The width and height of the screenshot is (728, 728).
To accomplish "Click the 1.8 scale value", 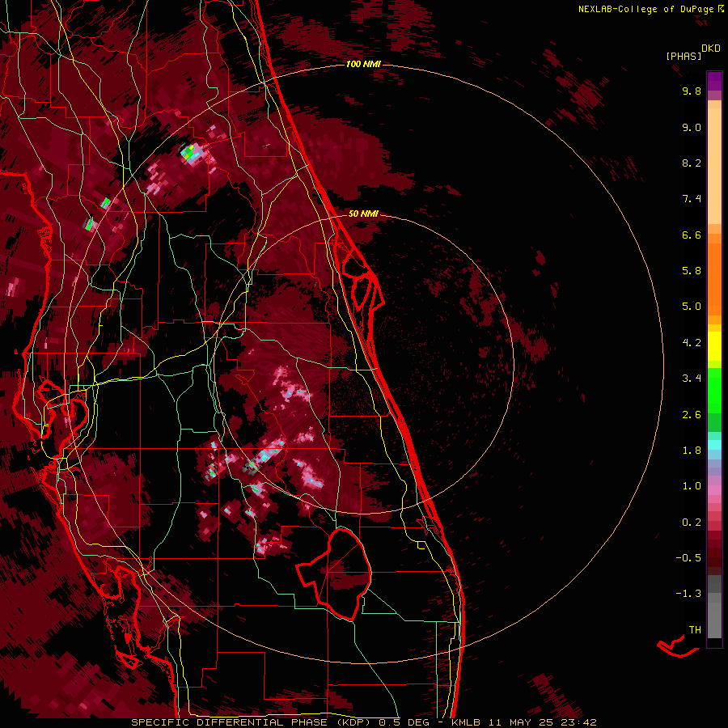I will 692,451.
